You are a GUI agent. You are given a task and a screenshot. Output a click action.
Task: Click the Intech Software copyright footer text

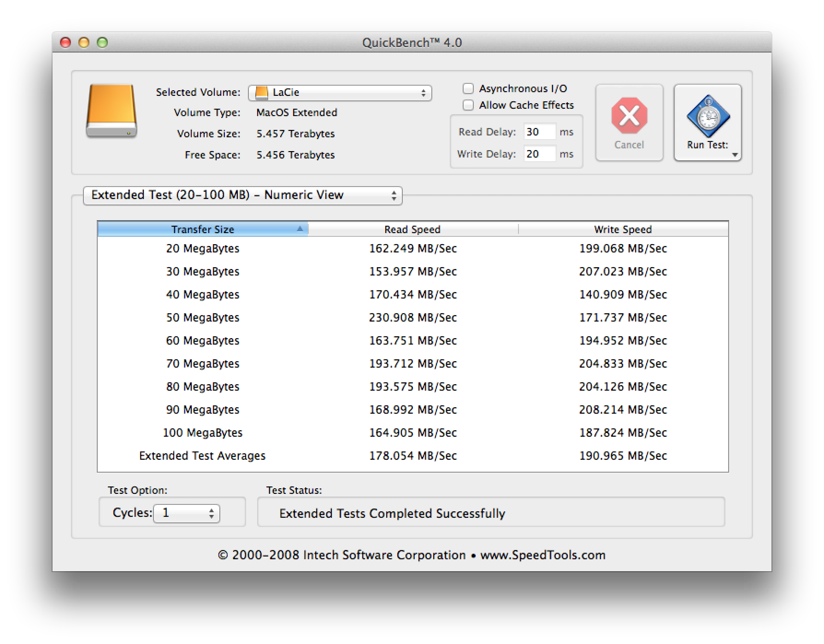[412, 555]
